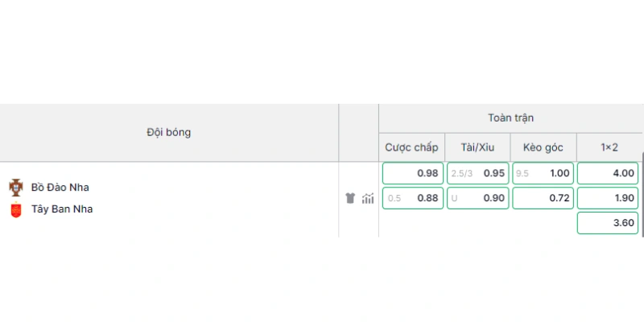
Task: Select the Cược chấp column header
Action: 411,147
